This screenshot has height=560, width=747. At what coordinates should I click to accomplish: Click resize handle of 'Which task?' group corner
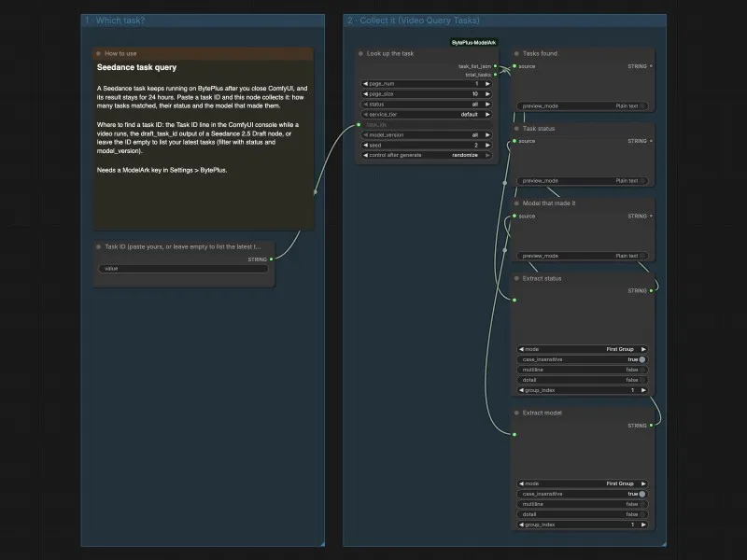tap(322, 544)
